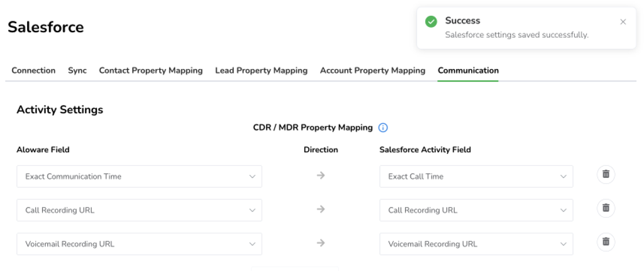Delete the Exact Communication Time mapping row
Viewport: 644px width, 271px height.
606,174
